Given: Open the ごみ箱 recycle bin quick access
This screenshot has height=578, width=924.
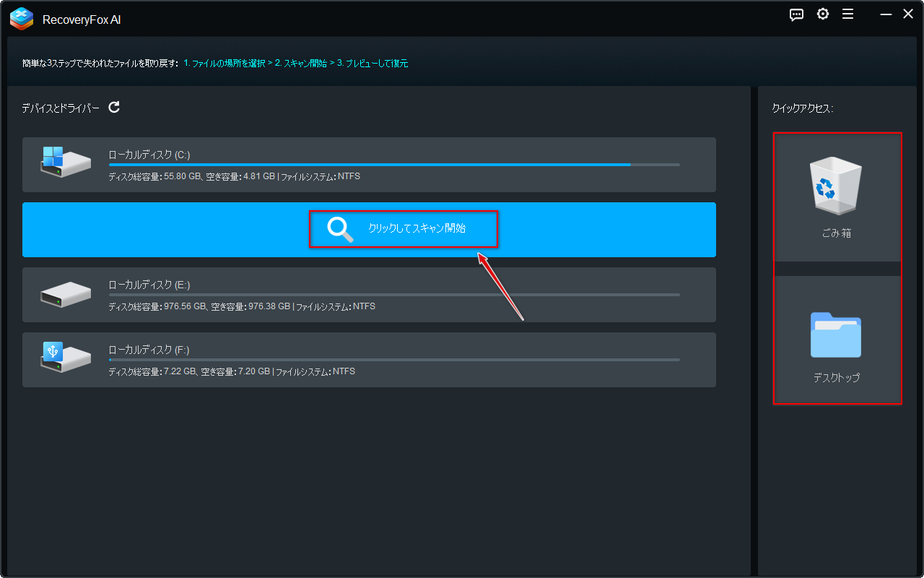Looking at the screenshot, I should coord(837,197).
